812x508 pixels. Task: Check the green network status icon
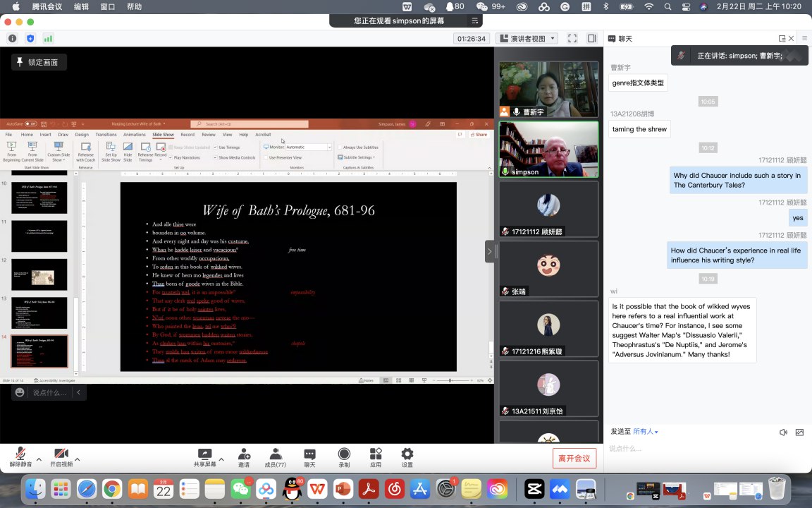click(48, 38)
